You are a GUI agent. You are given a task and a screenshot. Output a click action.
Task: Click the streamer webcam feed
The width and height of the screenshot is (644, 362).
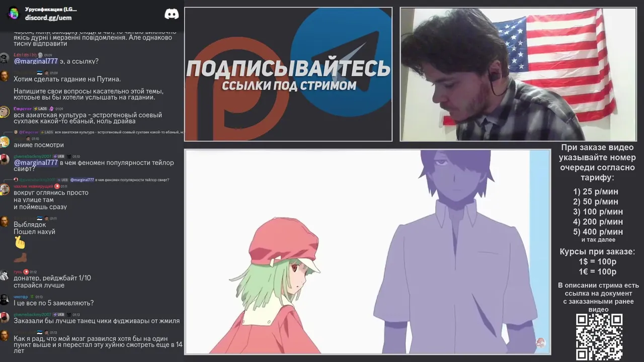coord(518,74)
